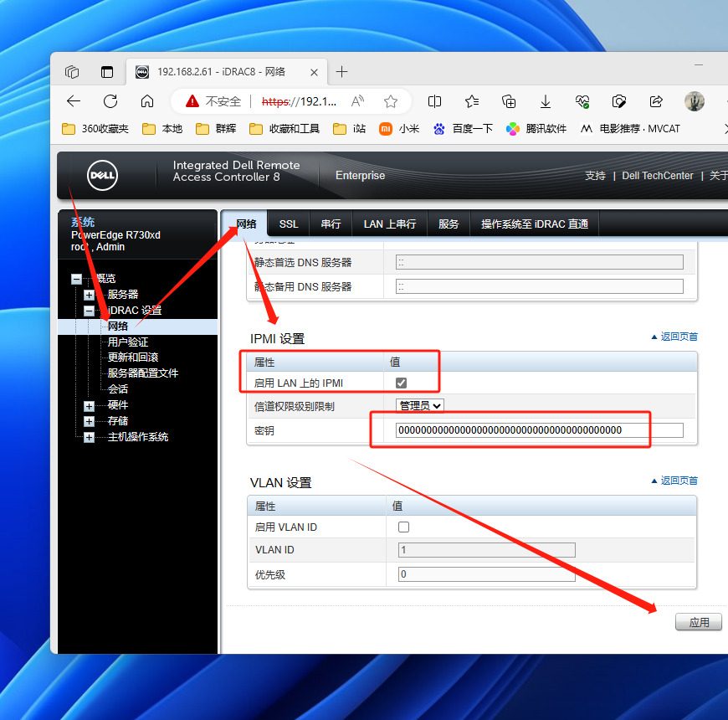Enable the VLAN ID checkbox

coord(403,527)
